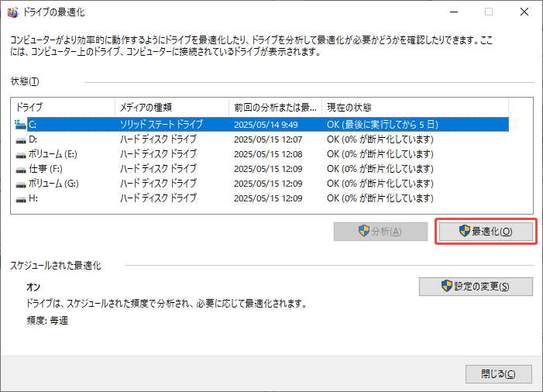The height and width of the screenshot is (392, 543).
Task: Click the 頻度: 毎週 frequency text
Action: coord(47,321)
